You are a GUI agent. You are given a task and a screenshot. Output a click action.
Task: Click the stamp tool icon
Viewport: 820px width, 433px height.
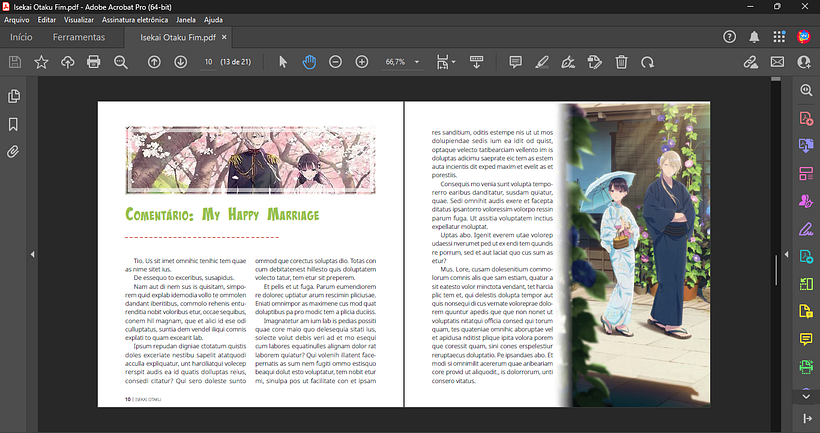595,62
